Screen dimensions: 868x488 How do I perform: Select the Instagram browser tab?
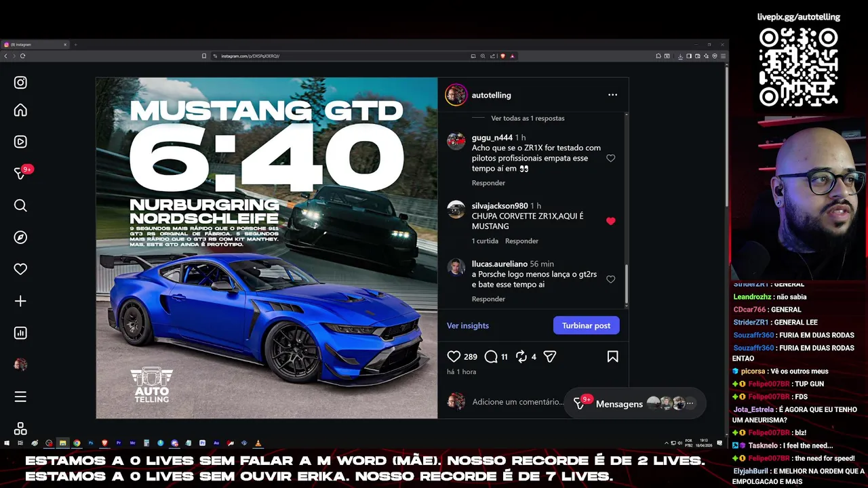point(34,44)
